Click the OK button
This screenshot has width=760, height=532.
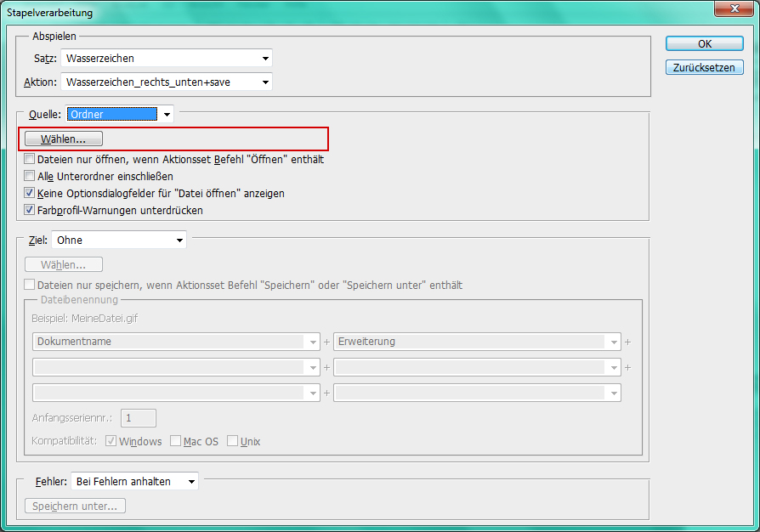(704, 43)
